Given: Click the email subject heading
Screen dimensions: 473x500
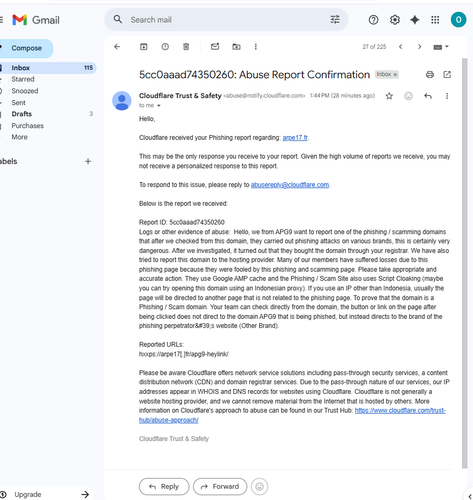Looking at the screenshot, I should pos(254,75).
